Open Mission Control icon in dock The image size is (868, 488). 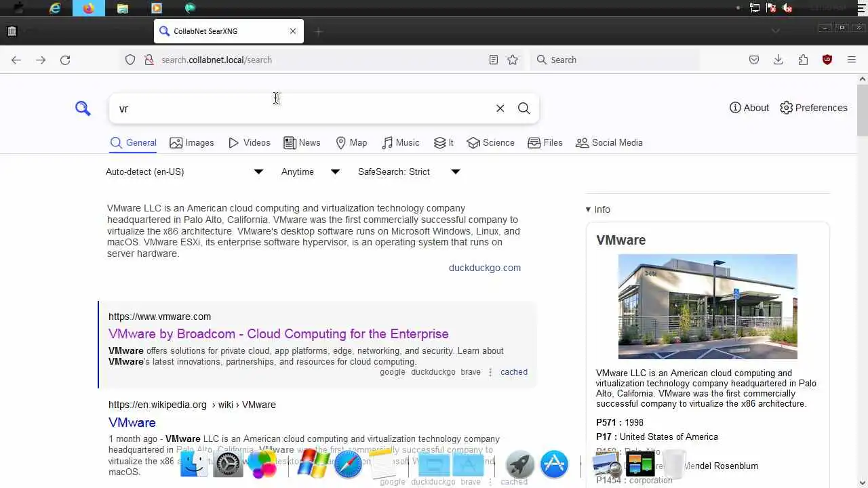click(640, 465)
